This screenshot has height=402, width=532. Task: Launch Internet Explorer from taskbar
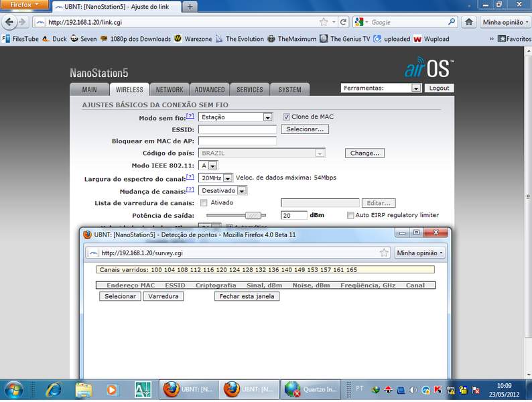54,389
